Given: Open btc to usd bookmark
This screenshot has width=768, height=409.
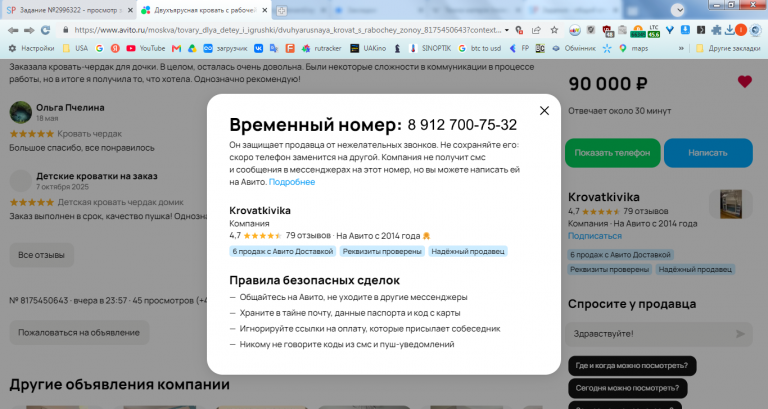Looking at the screenshot, I should tap(480, 48).
